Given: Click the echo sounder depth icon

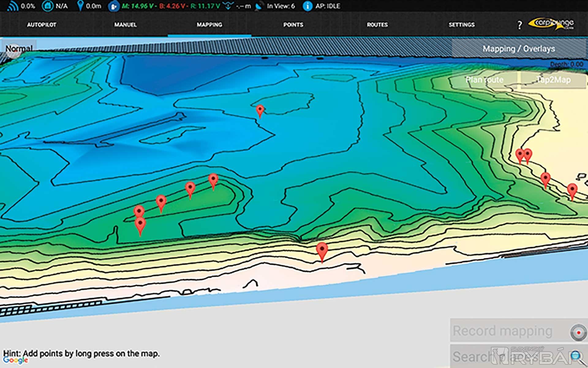Looking at the screenshot, I should [228, 6].
